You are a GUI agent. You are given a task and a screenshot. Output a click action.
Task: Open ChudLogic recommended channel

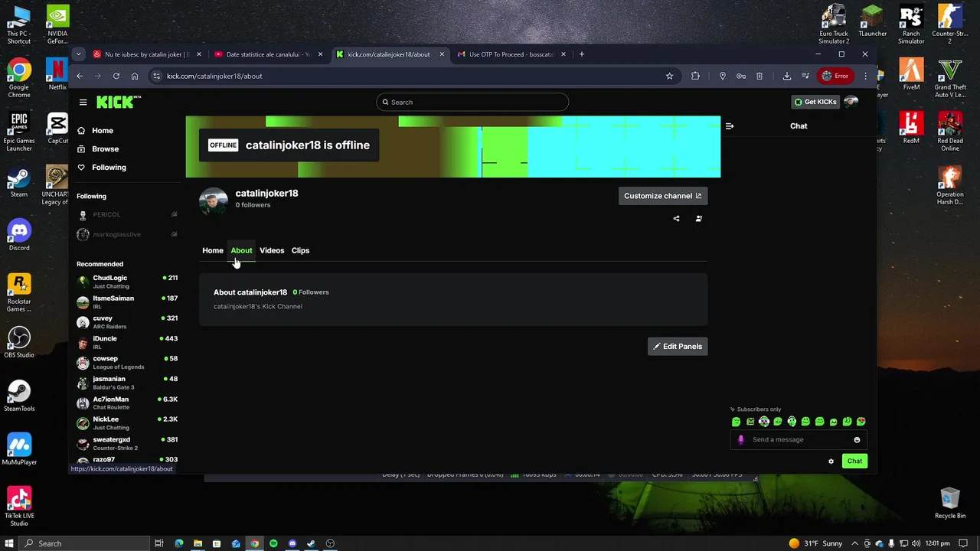127,282
